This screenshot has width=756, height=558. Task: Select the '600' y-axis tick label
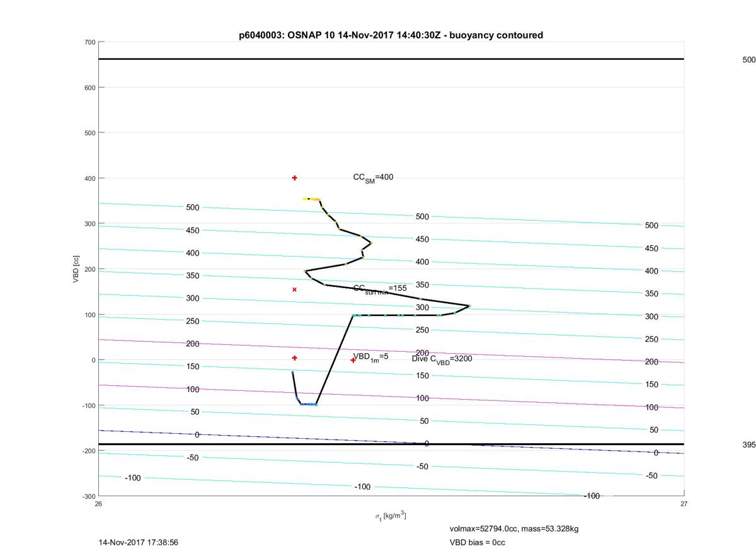pyautogui.click(x=89, y=88)
